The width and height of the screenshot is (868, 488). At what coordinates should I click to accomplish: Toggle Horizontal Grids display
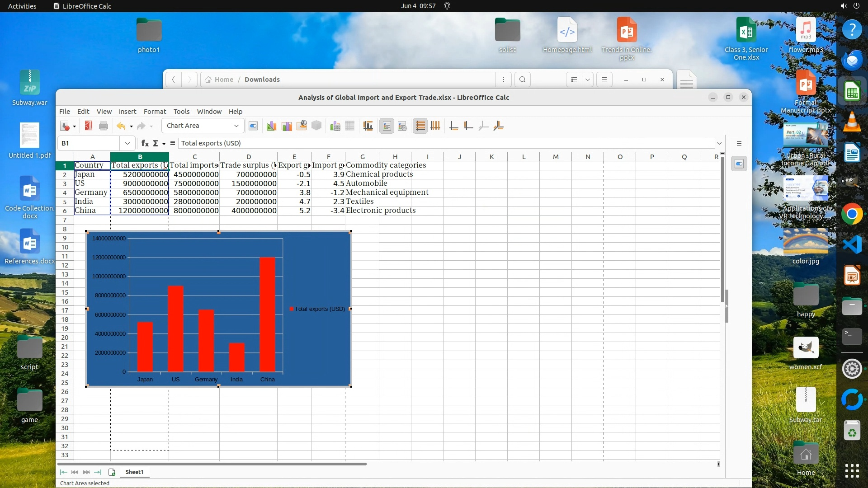pos(420,126)
